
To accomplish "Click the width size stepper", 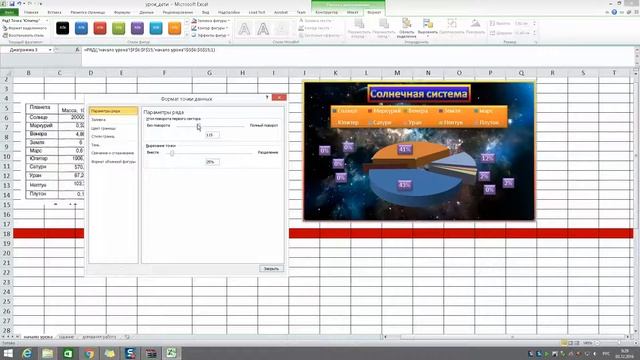I will (535, 33).
